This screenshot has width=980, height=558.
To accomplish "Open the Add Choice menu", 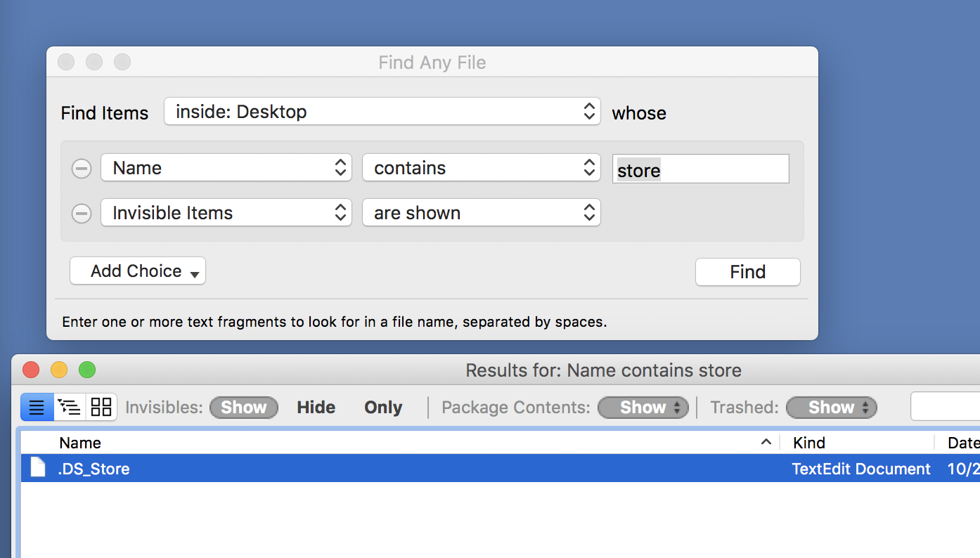I will 138,271.
